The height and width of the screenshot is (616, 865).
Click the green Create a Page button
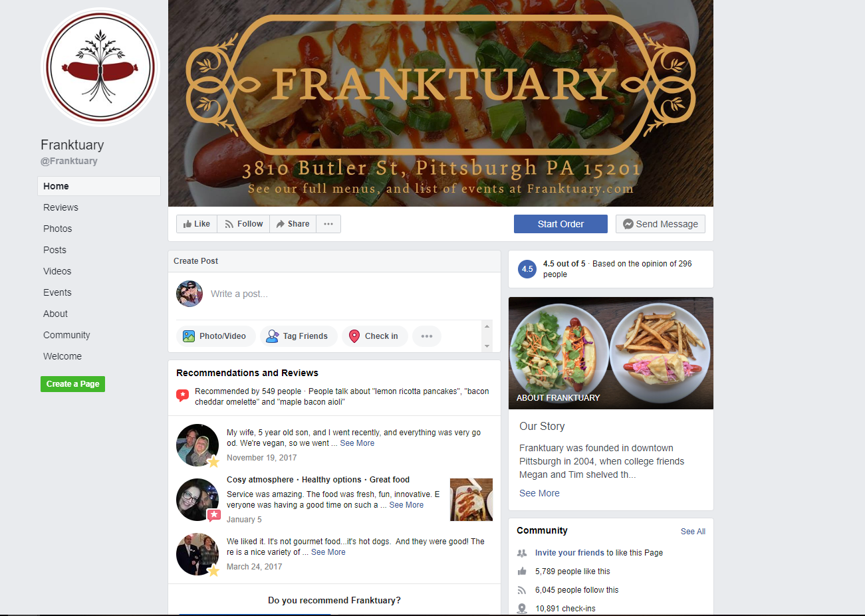pos(72,384)
